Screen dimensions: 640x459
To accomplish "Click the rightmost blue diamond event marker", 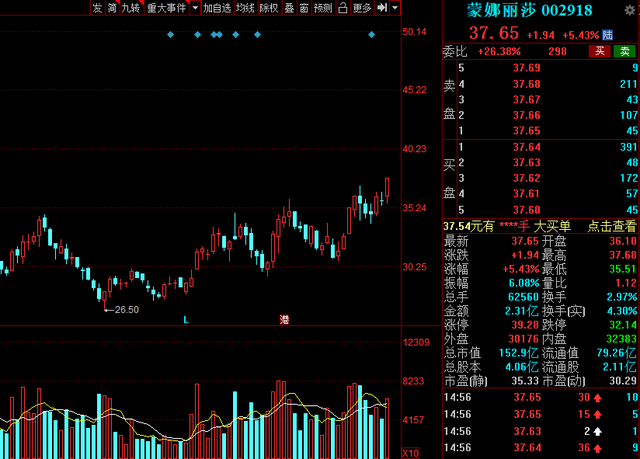I will (371, 35).
